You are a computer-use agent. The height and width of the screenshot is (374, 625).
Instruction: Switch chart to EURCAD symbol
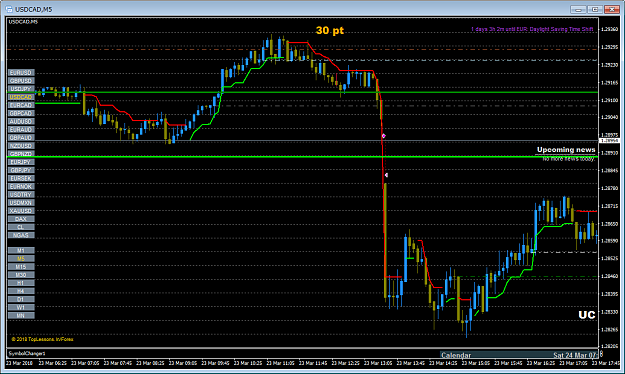tap(21, 105)
